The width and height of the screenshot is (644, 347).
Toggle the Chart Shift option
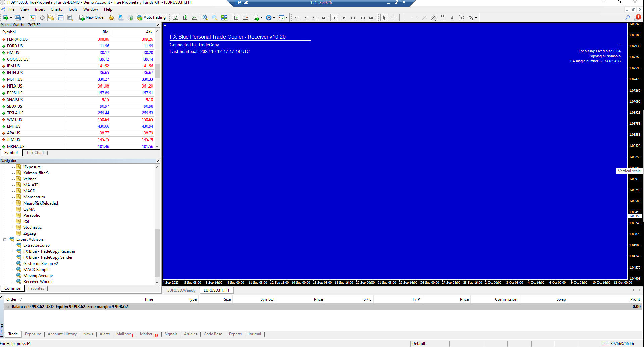[245, 18]
